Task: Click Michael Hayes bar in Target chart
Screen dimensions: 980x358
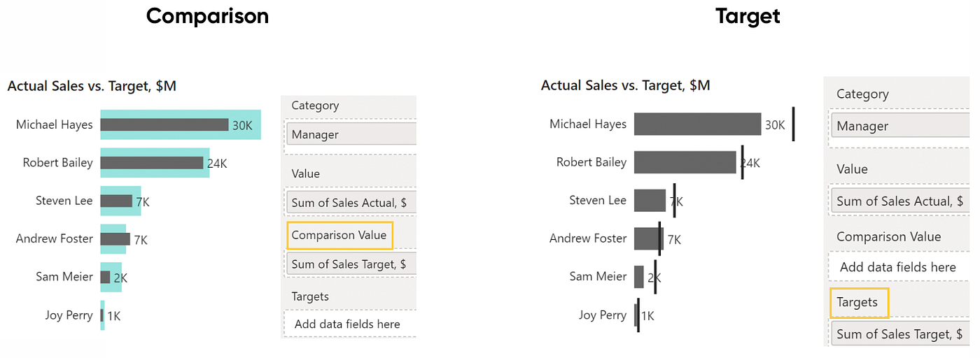Action: coord(697,124)
